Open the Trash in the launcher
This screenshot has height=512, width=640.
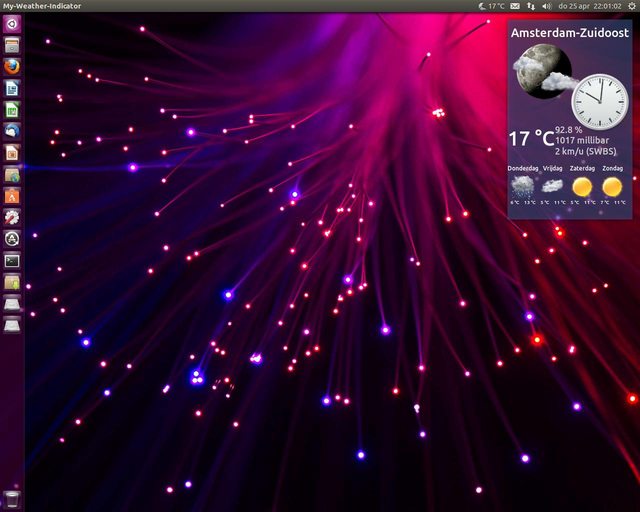(12, 499)
